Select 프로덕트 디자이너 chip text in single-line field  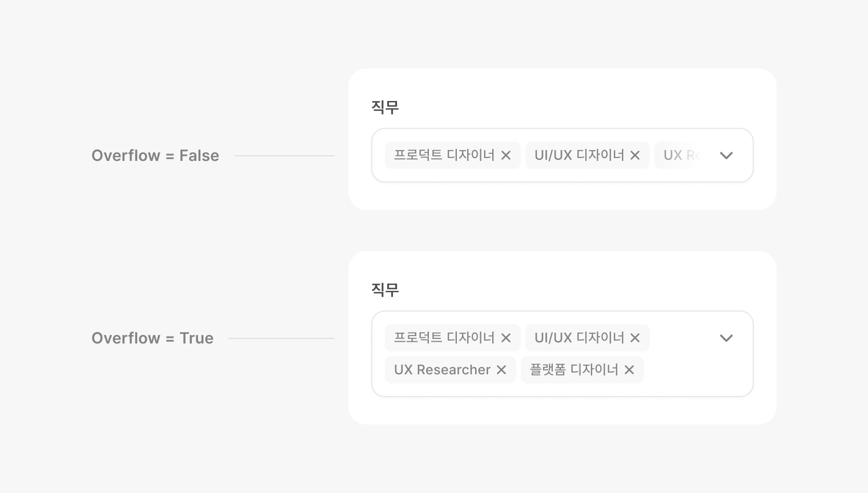tap(444, 155)
